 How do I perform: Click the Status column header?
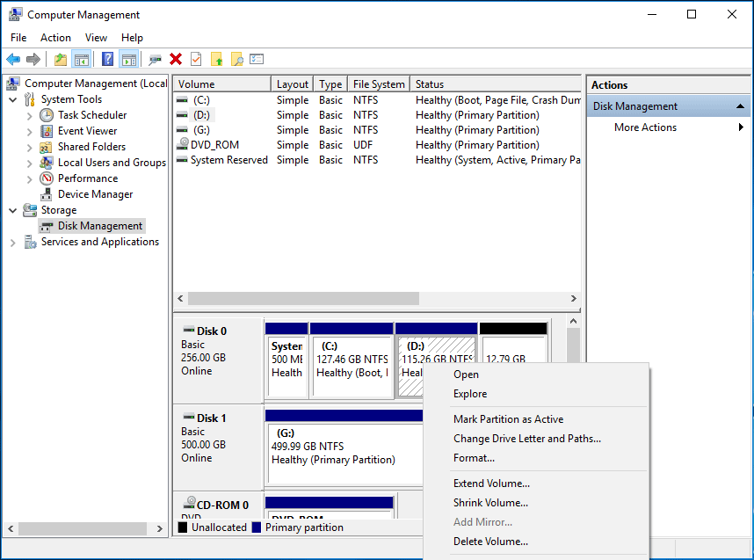(x=496, y=84)
